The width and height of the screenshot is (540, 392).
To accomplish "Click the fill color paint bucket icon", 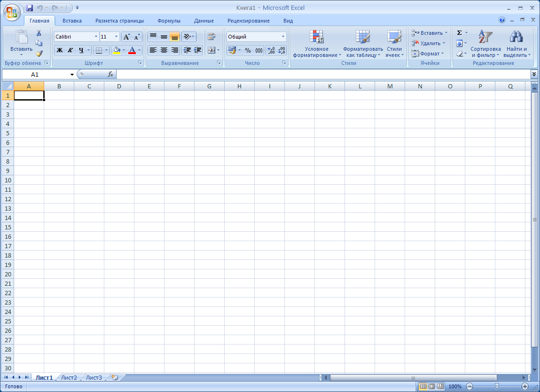I will point(117,50).
